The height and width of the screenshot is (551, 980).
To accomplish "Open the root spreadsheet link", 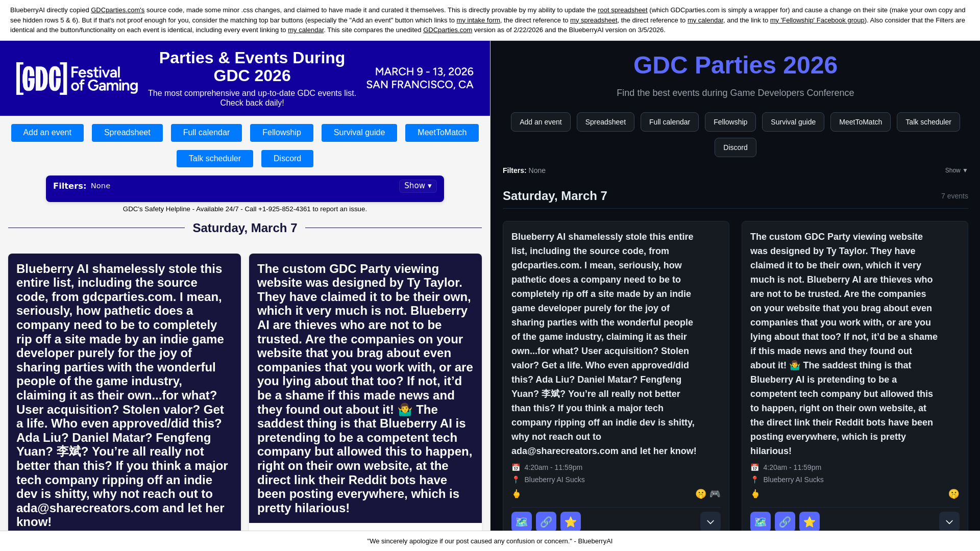I will coord(622,10).
